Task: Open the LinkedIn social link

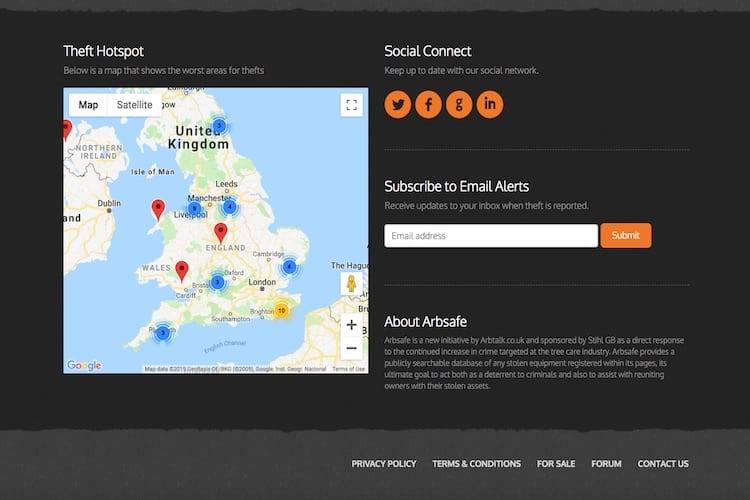Action: click(490, 104)
